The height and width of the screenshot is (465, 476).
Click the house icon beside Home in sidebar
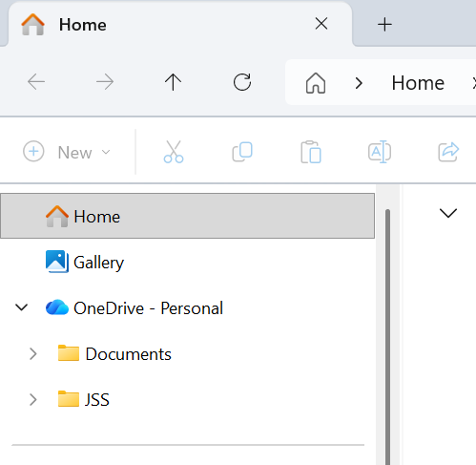57,216
